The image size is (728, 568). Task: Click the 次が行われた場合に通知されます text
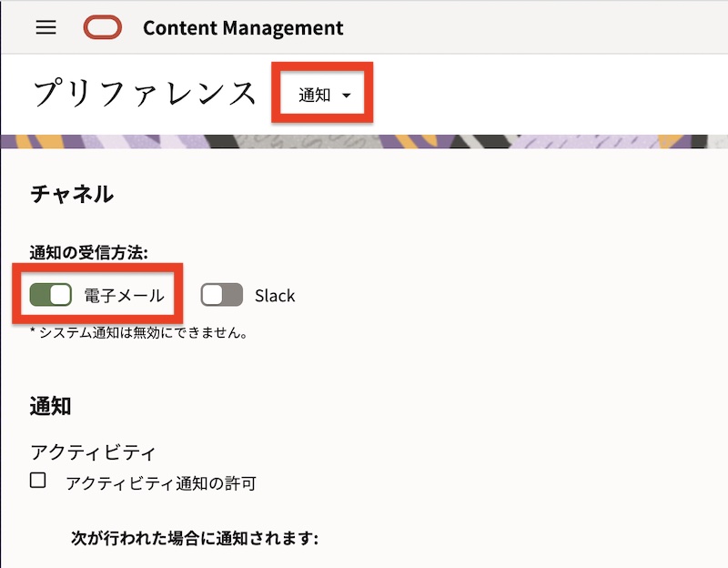click(x=195, y=538)
